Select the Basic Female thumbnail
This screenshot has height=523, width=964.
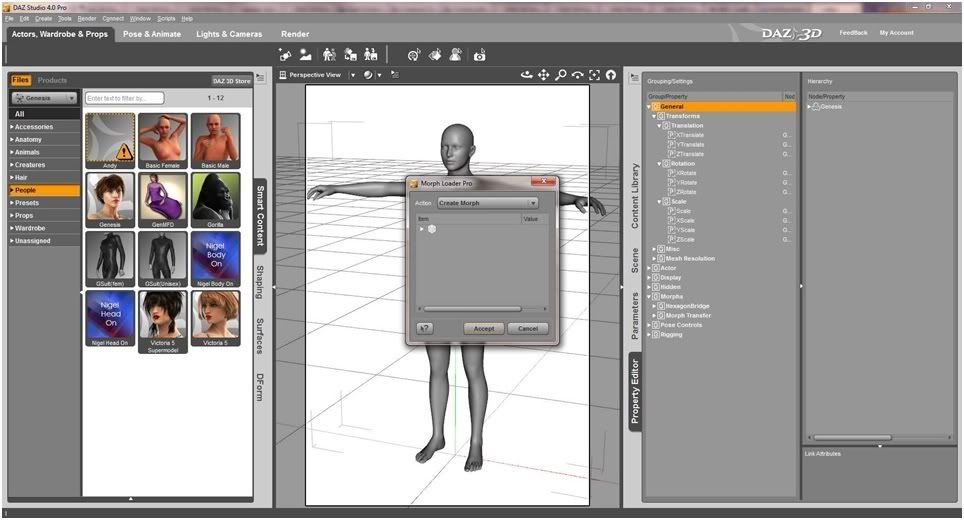pyautogui.click(x=163, y=141)
